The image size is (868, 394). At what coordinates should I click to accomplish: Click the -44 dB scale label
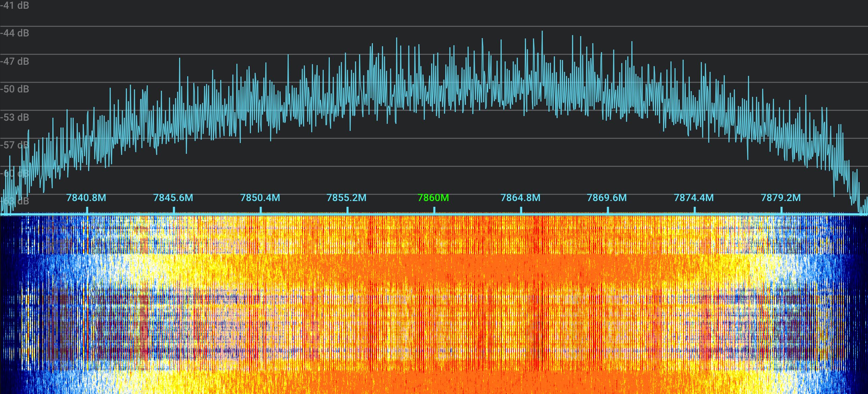15,33
